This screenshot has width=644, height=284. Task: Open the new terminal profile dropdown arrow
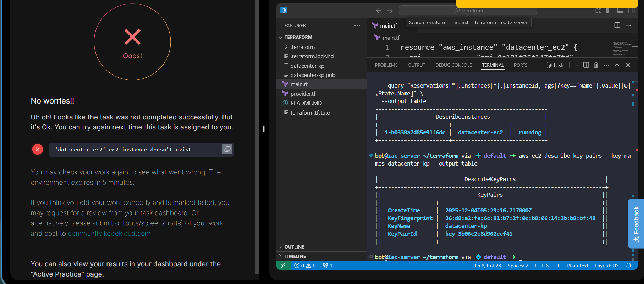coord(577,65)
